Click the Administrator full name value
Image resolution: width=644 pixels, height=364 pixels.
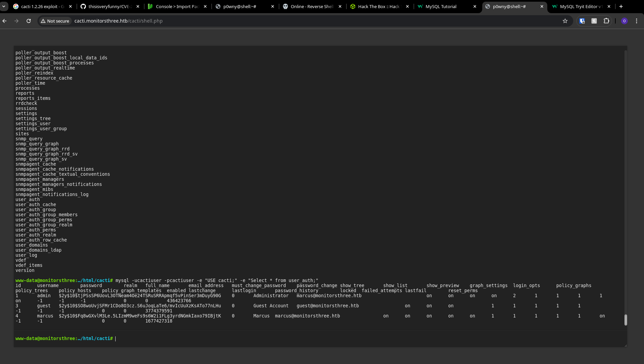[x=271, y=296]
